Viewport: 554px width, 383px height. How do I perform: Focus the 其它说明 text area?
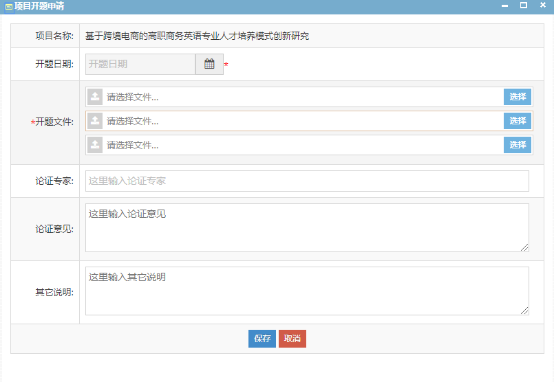(307, 291)
